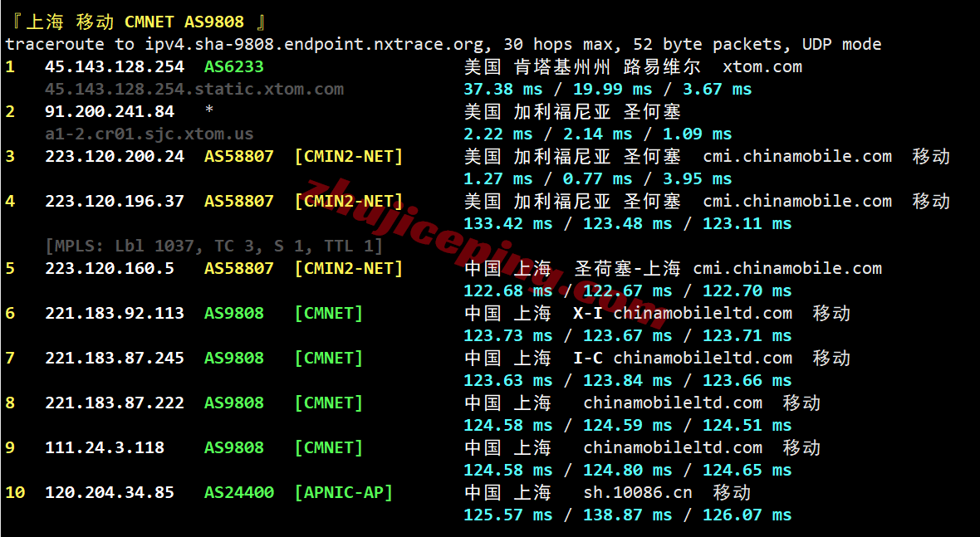Screen dimensions: 980x537
Task: Click the CMIN2-NET tag on hop 3
Action: click(x=348, y=155)
